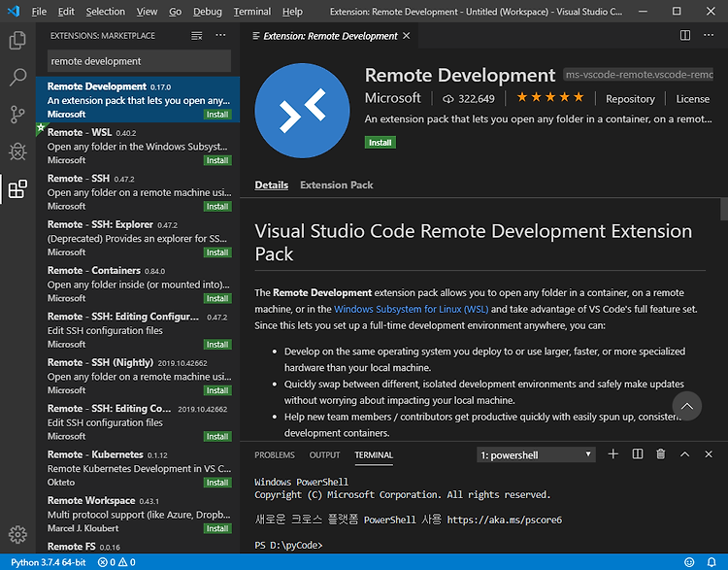Click the scroll-to-top round button
Image resolution: width=728 pixels, height=570 pixels.
click(x=686, y=406)
